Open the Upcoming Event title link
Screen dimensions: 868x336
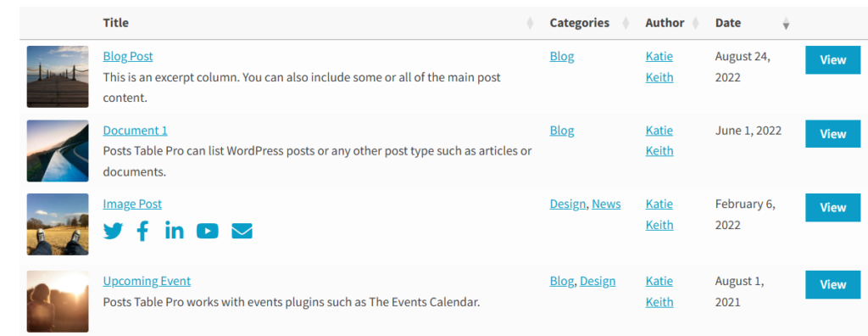(147, 281)
